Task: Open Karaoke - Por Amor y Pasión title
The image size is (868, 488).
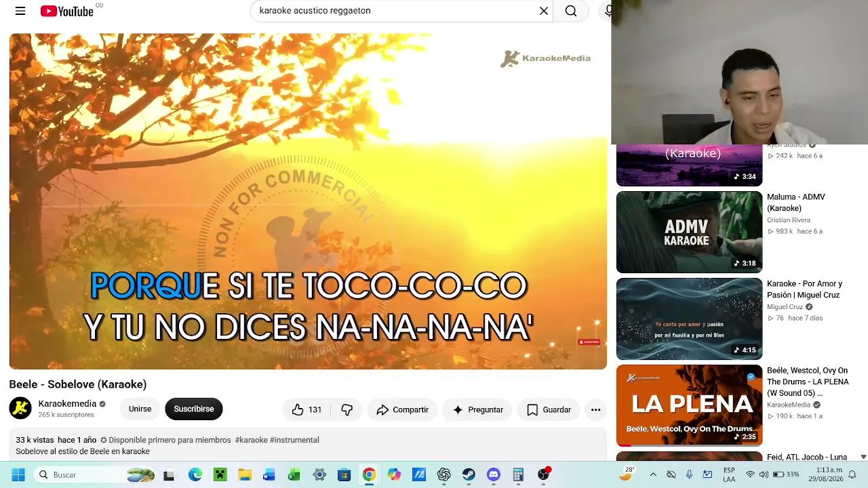Action: pos(804,289)
